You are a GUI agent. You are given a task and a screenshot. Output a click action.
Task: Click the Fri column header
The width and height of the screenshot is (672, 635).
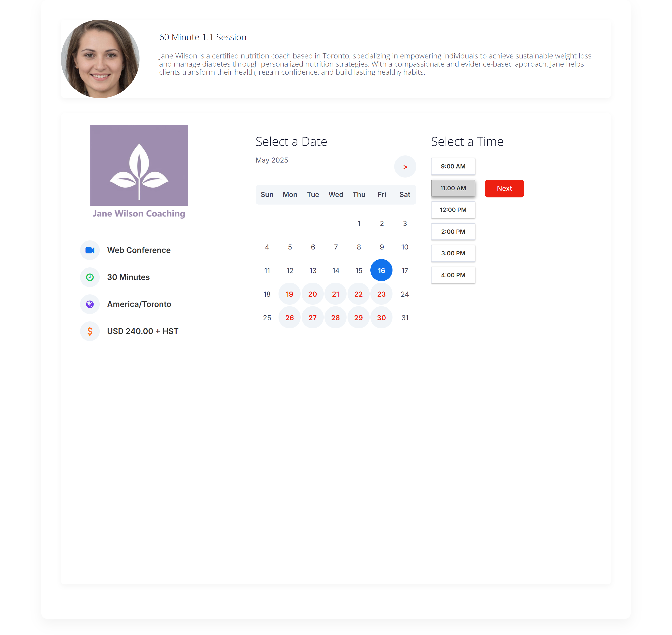tap(381, 195)
